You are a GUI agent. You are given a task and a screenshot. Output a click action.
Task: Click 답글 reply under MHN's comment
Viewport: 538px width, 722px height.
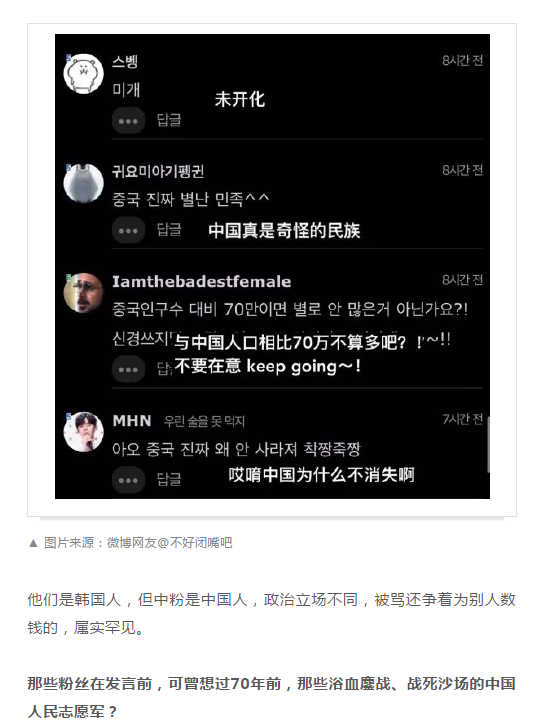169,479
